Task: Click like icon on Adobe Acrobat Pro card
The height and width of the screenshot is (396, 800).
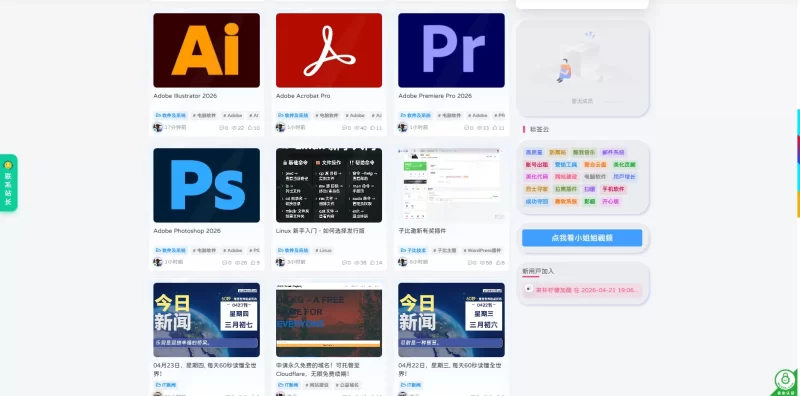Action: 372,128
